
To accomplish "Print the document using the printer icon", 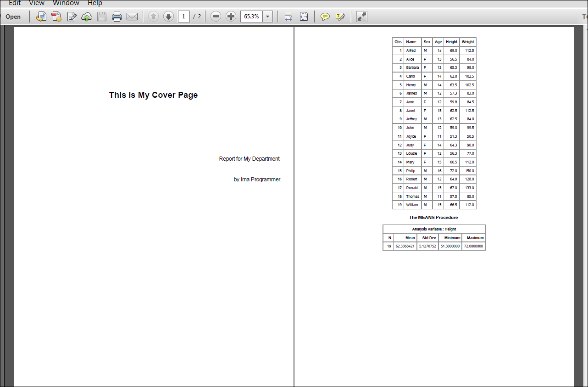I will [117, 17].
